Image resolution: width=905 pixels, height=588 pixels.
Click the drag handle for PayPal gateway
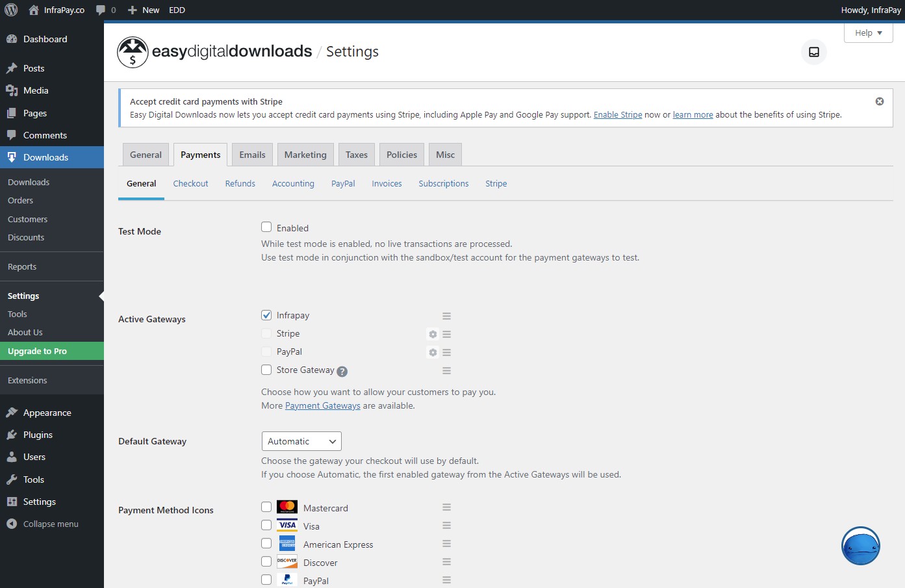tap(447, 352)
